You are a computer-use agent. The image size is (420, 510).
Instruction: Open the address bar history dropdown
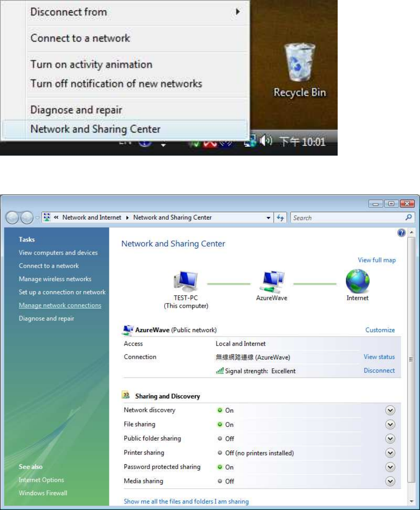268,218
